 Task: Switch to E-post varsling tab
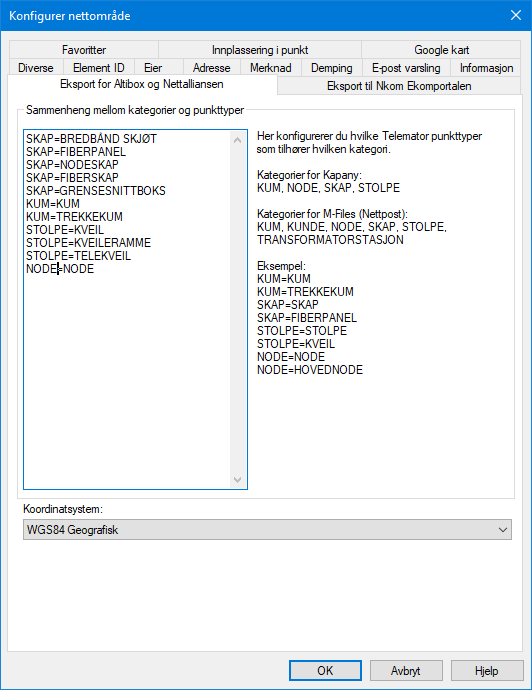click(406, 68)
